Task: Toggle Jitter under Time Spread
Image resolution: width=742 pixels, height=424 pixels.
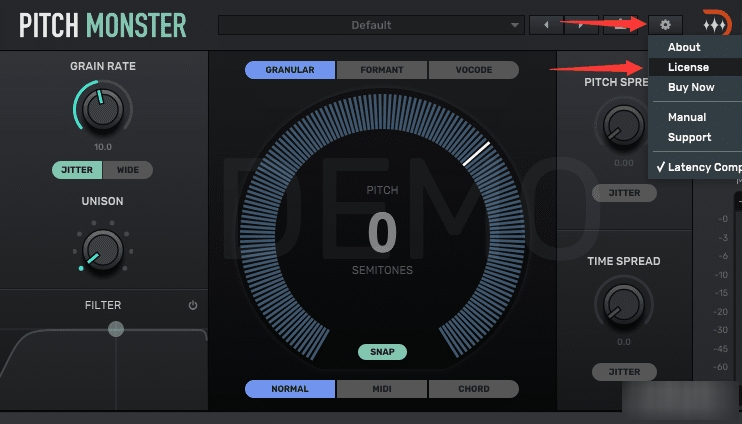Action: pos(623,372)
